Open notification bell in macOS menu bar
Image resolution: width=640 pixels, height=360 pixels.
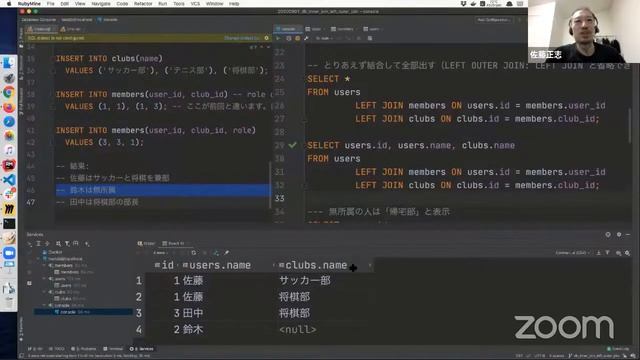(x=509, y=4)
